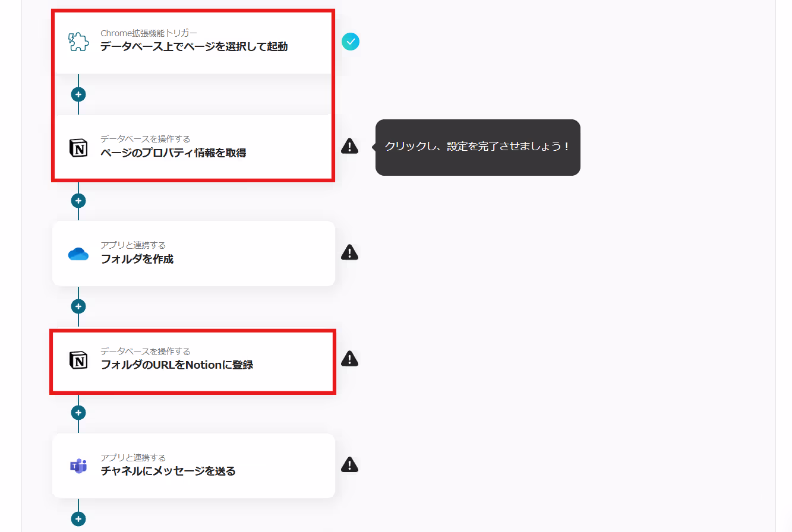The image size is (792, 532).
Task: Open the データベース上でページを選択して起動 trigger step
Action: pyautogui.click(x=194, y=42)
